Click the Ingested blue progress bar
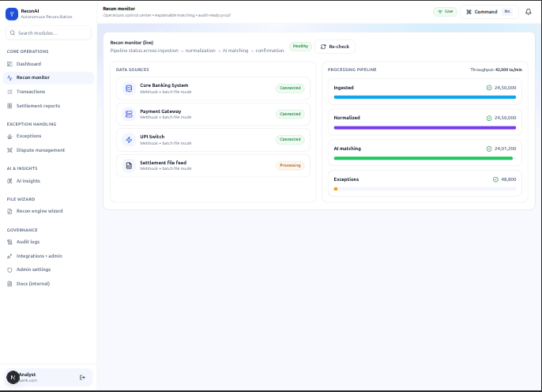The height and width of the screenshot is (392, 542). click(425, 97)
